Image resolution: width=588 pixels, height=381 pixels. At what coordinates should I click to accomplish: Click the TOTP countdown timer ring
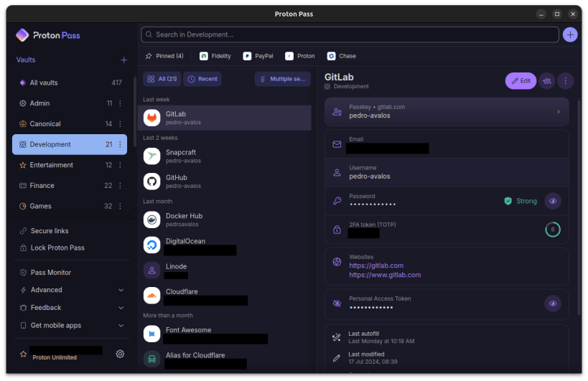point(553,230)
